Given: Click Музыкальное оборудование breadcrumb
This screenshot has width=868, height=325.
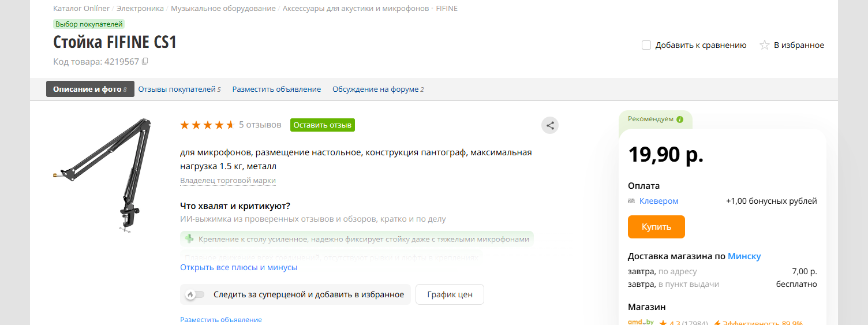Looking at the screenshot, I should click(x=223, y=9).
